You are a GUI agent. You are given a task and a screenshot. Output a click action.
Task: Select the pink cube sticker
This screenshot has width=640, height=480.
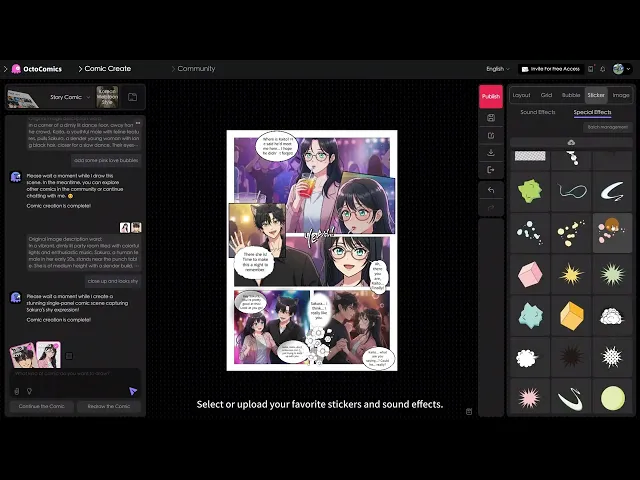[530, 274]
